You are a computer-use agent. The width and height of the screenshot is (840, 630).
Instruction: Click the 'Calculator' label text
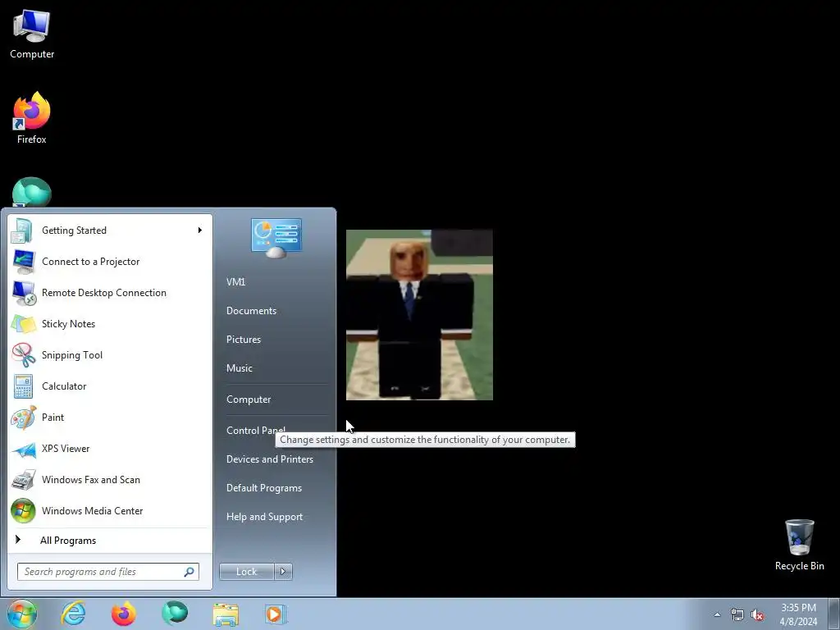[x=64, y=386]
